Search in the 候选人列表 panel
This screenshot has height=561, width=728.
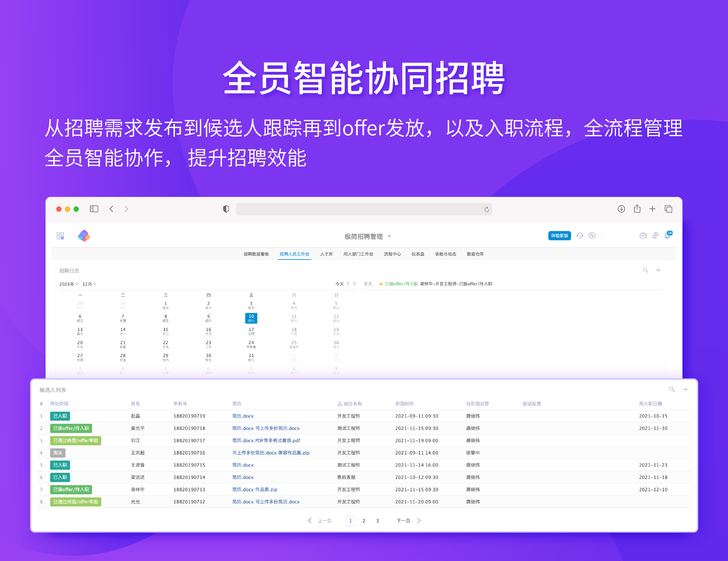[672, 389]
